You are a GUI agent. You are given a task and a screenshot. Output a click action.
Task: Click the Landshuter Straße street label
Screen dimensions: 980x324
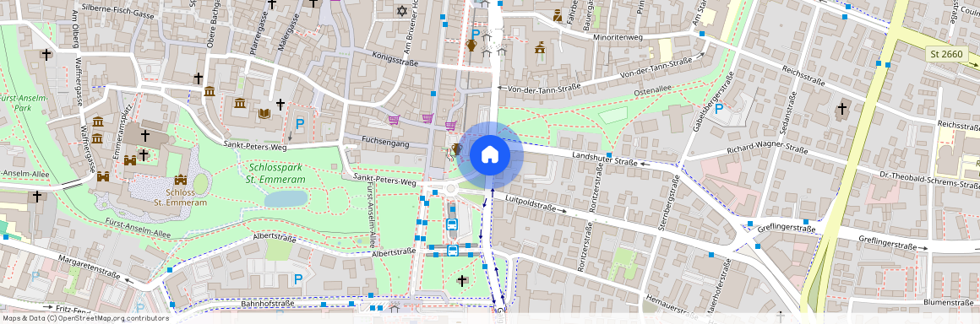(604, 158)
